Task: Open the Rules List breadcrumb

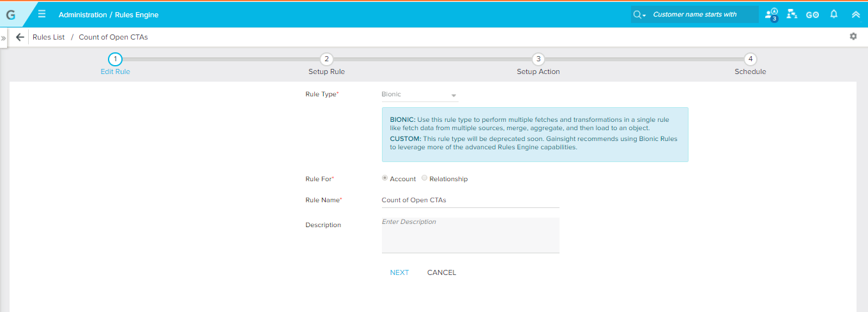Action: [49, 37]
